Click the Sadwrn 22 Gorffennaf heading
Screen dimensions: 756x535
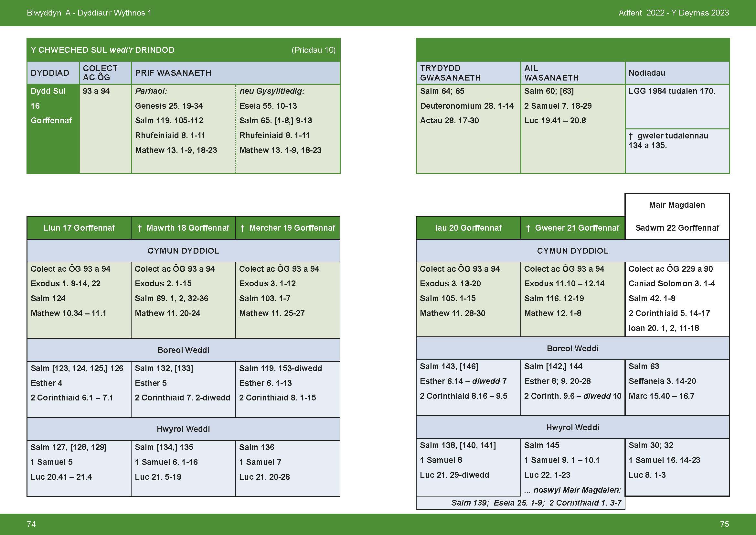(x=677, y=228)
